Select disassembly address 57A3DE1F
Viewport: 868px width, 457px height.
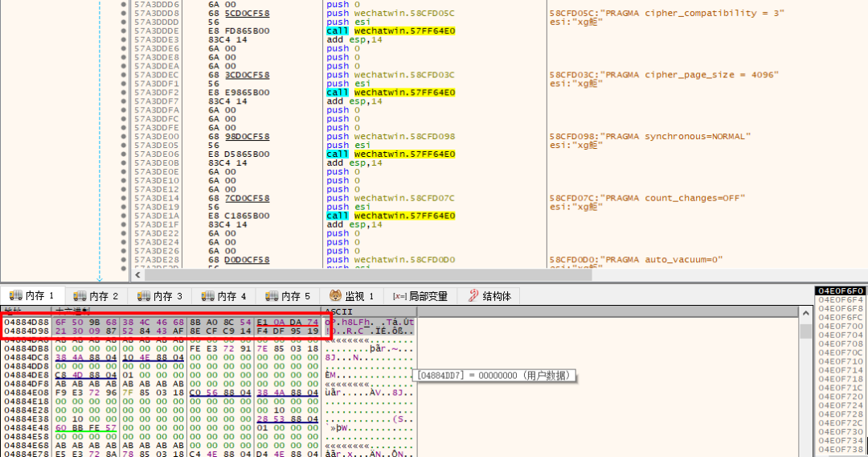pos(157,225)
